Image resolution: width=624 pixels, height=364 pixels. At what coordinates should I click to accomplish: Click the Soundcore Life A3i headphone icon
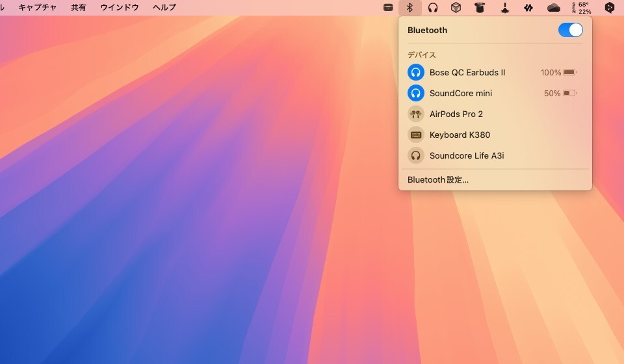point(416,155)
